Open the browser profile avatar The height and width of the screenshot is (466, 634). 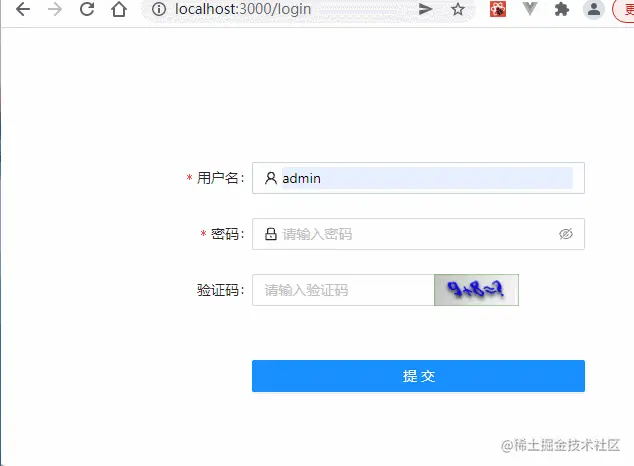[x=594, y=9]
